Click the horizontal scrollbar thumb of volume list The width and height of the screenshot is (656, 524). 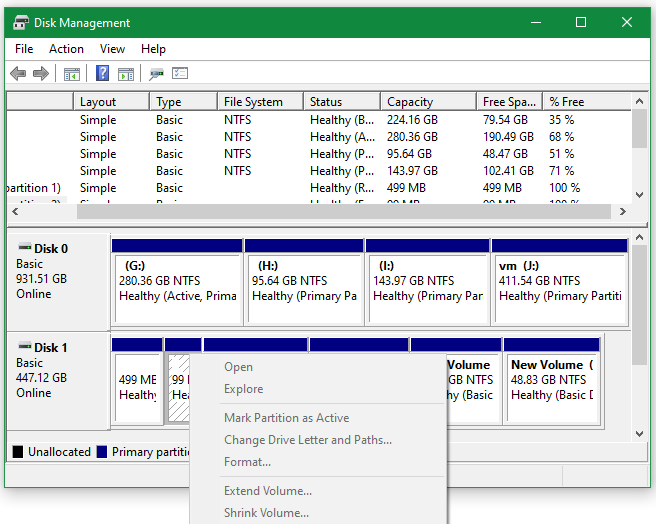click(x=344, y=212)
